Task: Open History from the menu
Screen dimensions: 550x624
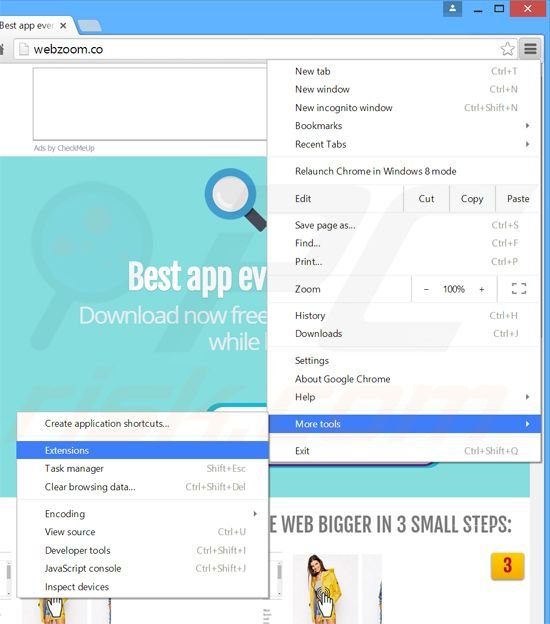Action: pyautogui.click(x=404, y=316)
